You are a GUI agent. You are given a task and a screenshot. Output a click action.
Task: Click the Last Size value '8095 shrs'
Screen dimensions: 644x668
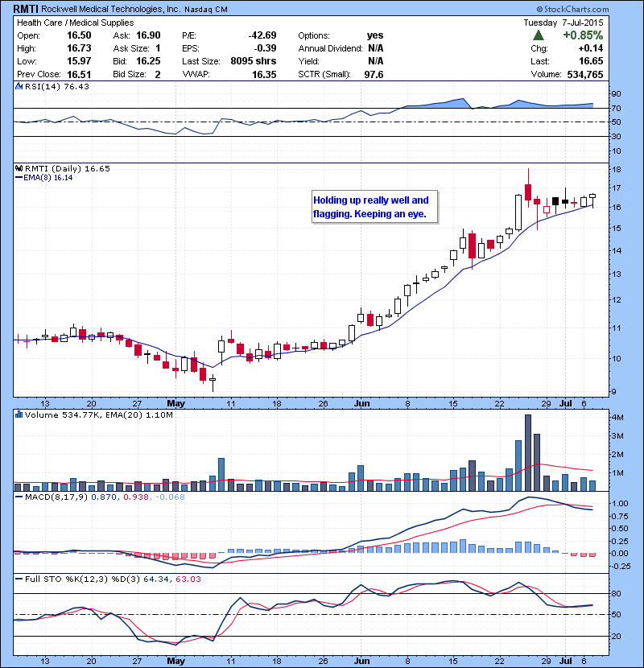[x=254, y=61]
